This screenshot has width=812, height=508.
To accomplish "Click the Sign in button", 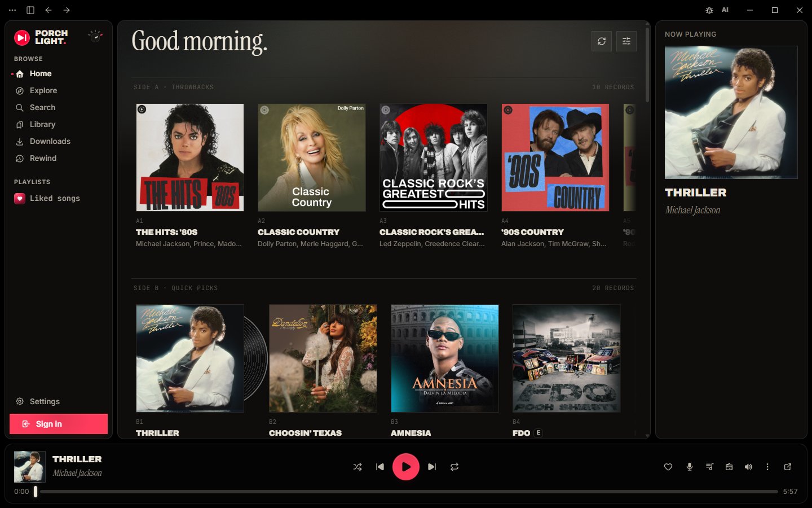I will [x=59, y=424].
